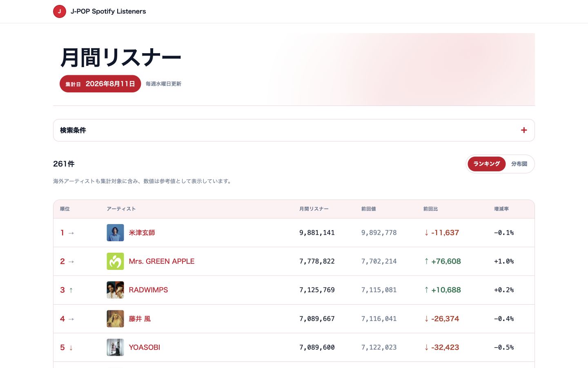This screenshot has height=368, width=588.
Task: Sort by 前回比 column header
Action: coord(430,209)
